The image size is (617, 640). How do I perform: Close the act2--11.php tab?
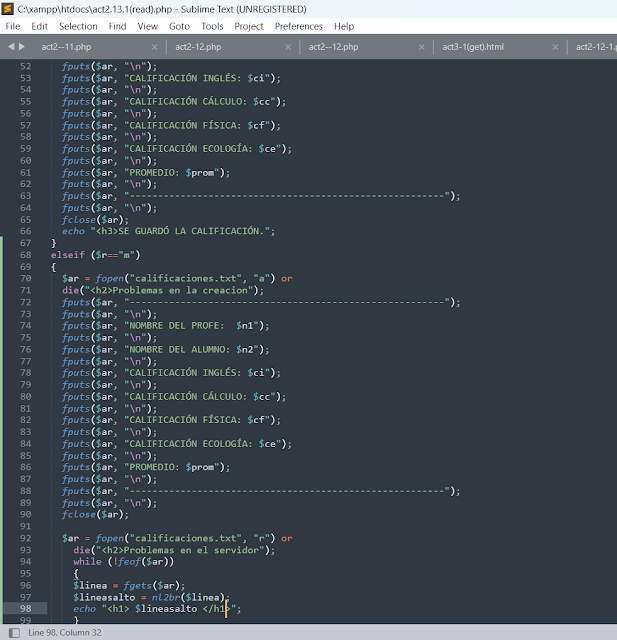click(154, 47)
